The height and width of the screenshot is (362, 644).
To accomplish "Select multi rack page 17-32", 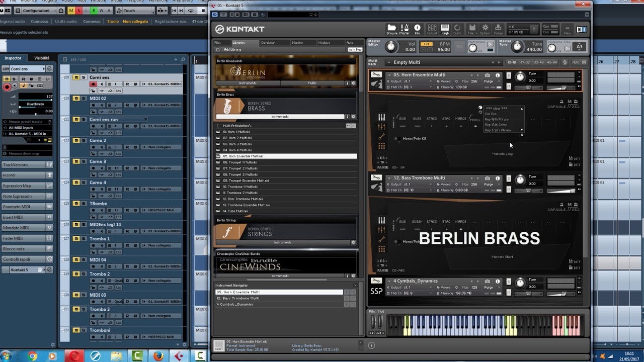I will coord(525,62).
